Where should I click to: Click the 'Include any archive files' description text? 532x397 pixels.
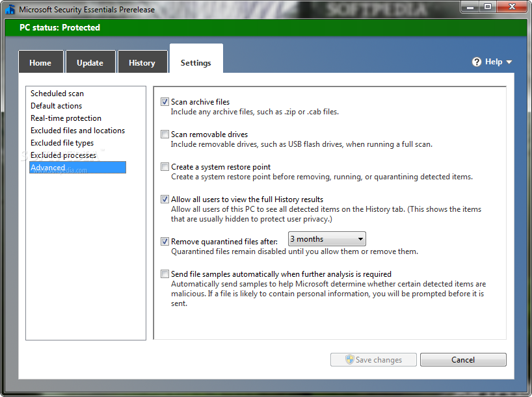point(254,112)
